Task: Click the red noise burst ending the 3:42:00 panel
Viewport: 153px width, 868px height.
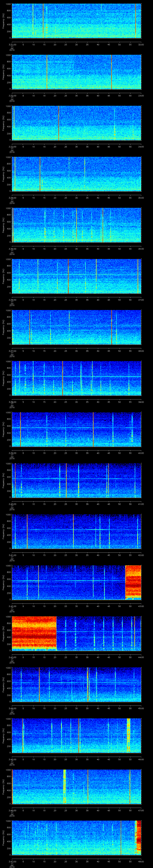Action: 133,582
